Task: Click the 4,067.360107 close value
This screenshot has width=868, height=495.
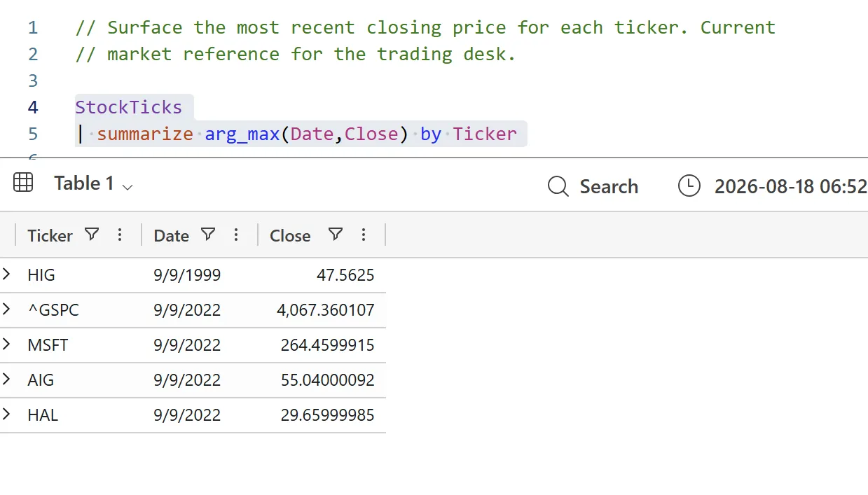Action: click(326, 310)
